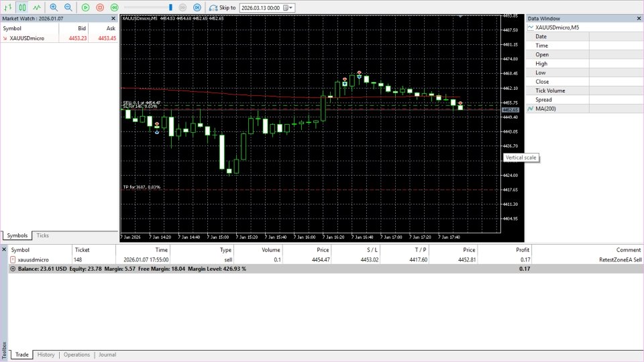Click the stop loss value 4453.02
644x362 pixels.
pyautogui.click(x=370, y=260)
